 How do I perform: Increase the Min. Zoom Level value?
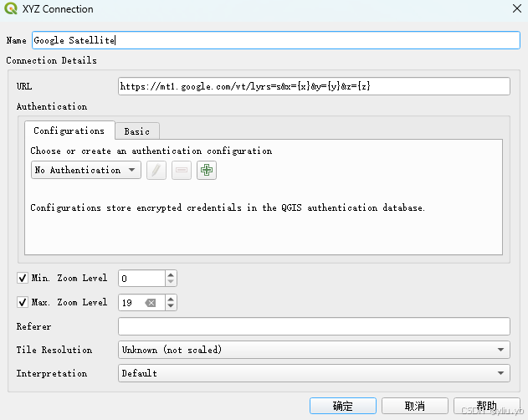coord(171,274)
